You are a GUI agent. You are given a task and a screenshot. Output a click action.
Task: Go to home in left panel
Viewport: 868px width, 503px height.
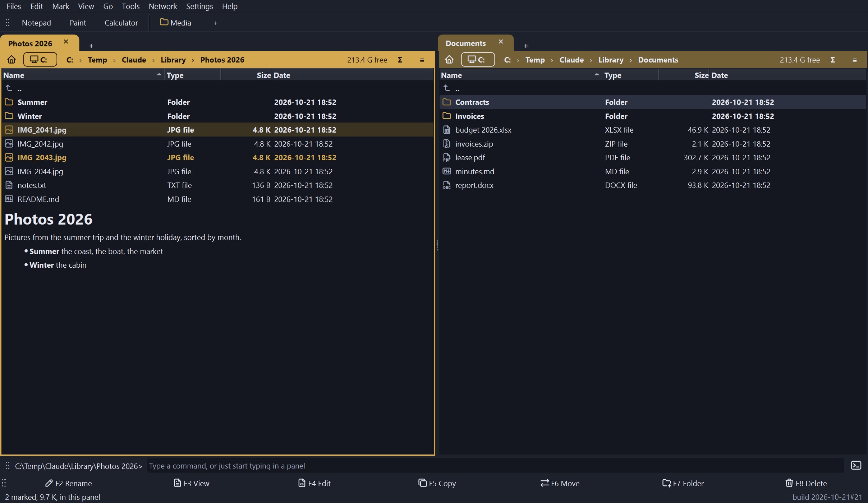(x=12, y=60)
